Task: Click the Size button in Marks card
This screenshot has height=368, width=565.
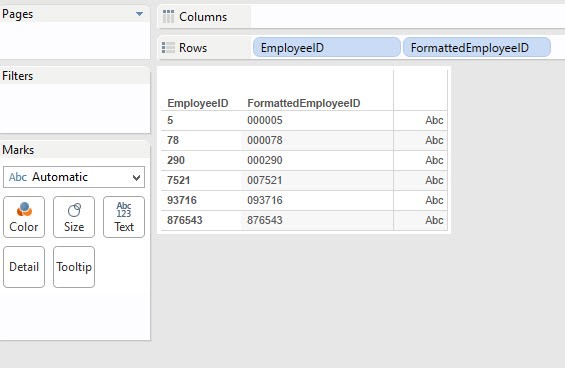Action: [x=74, y=217]
